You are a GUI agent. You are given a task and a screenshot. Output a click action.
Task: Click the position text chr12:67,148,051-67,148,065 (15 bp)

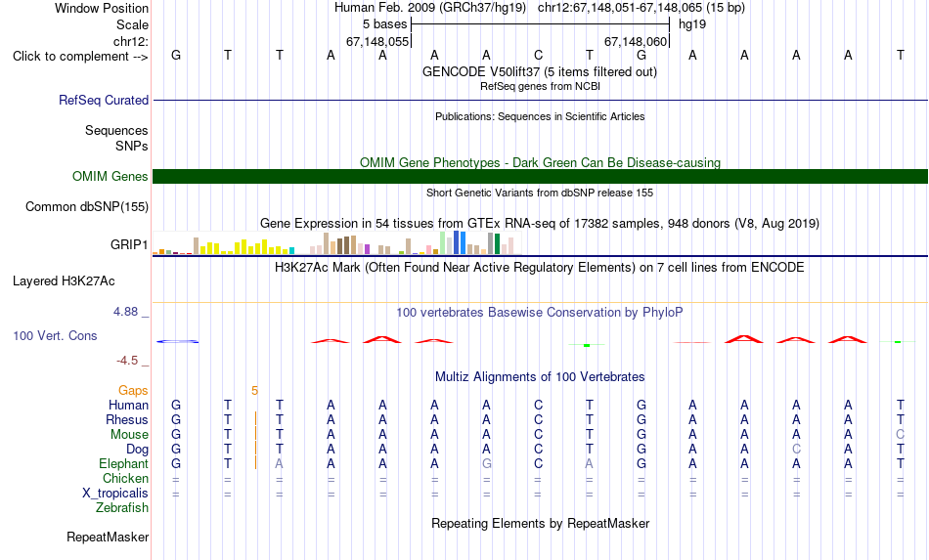pyautogui.click(x=641, y=8)
